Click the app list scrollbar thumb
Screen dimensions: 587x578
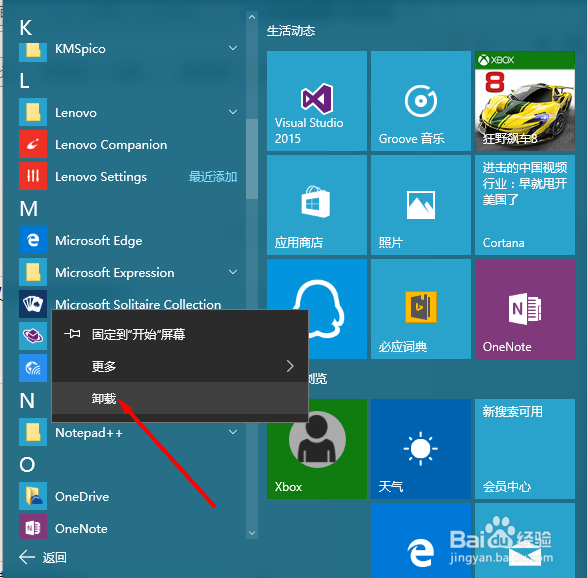(x=252, y=159)
